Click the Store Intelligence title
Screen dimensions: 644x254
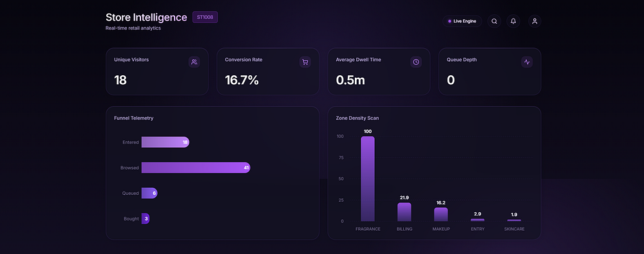(146, 17)
